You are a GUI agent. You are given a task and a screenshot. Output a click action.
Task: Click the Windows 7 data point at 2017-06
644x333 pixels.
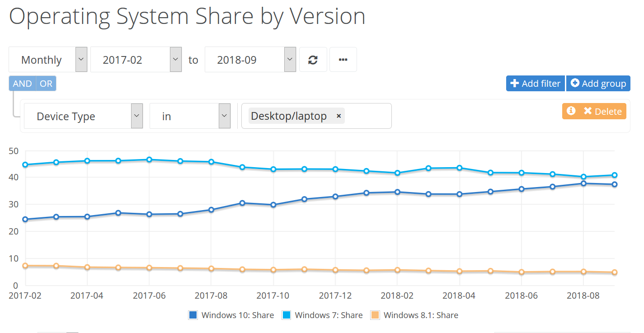(149, 159)
